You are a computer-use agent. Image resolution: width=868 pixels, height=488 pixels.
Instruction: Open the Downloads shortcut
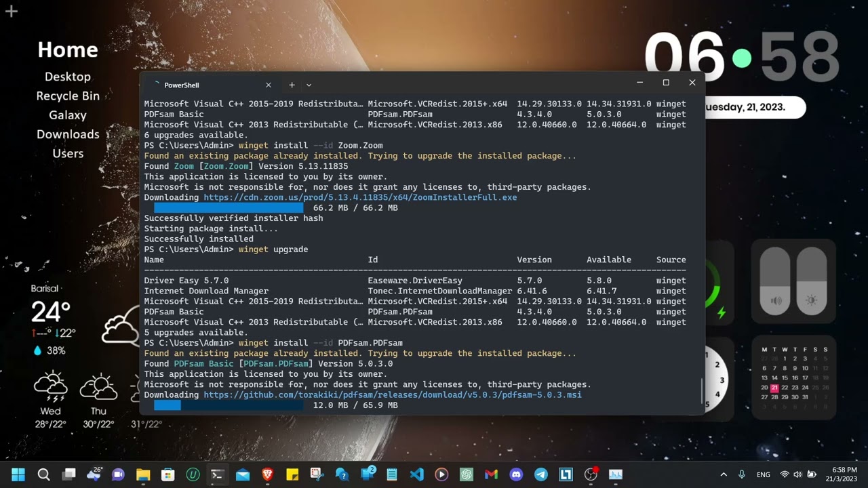tap(68, 134)
